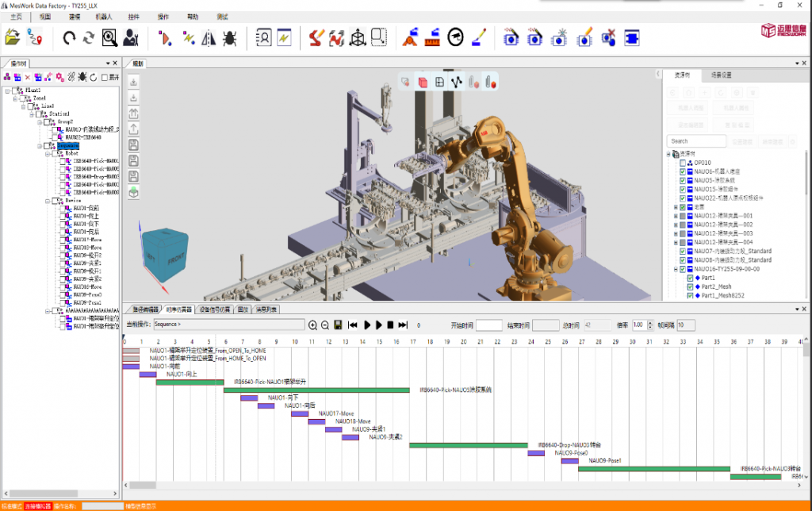Image resolution: width=812 pixels, height=511 pixels.
Task: Toggle the expand checkbox in operation tree toolbar
Action: pos(105,78)
